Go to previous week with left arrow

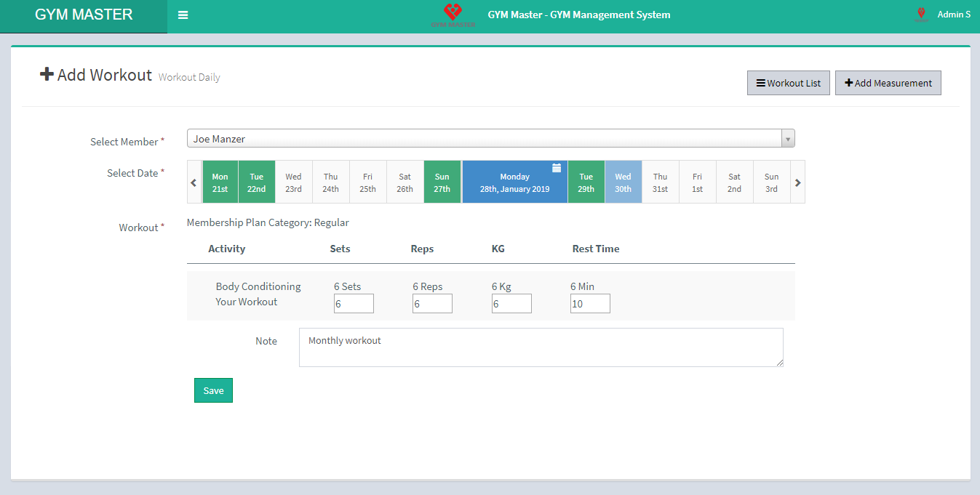tap(194, 182)
